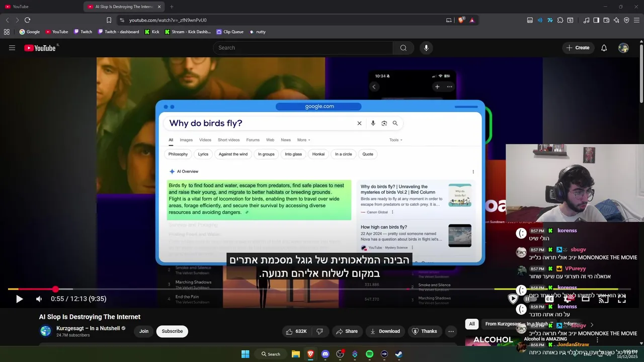Play the paused video
This screenshot has height=362, width=644.
(19, 299)
